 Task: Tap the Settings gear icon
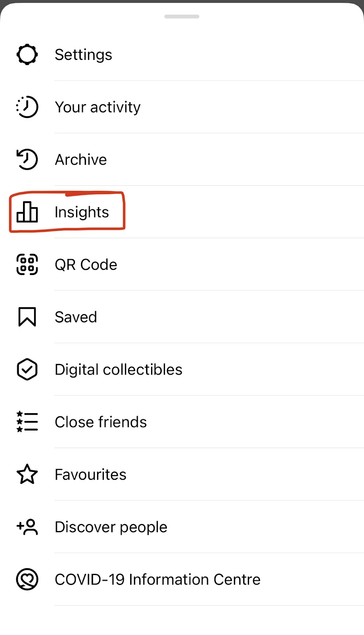(x=27, y=54)
